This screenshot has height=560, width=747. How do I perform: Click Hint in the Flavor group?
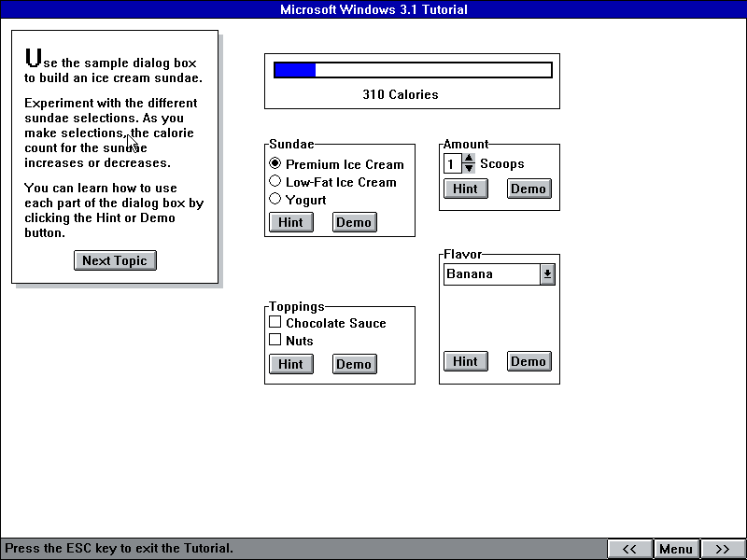point(465,361)
